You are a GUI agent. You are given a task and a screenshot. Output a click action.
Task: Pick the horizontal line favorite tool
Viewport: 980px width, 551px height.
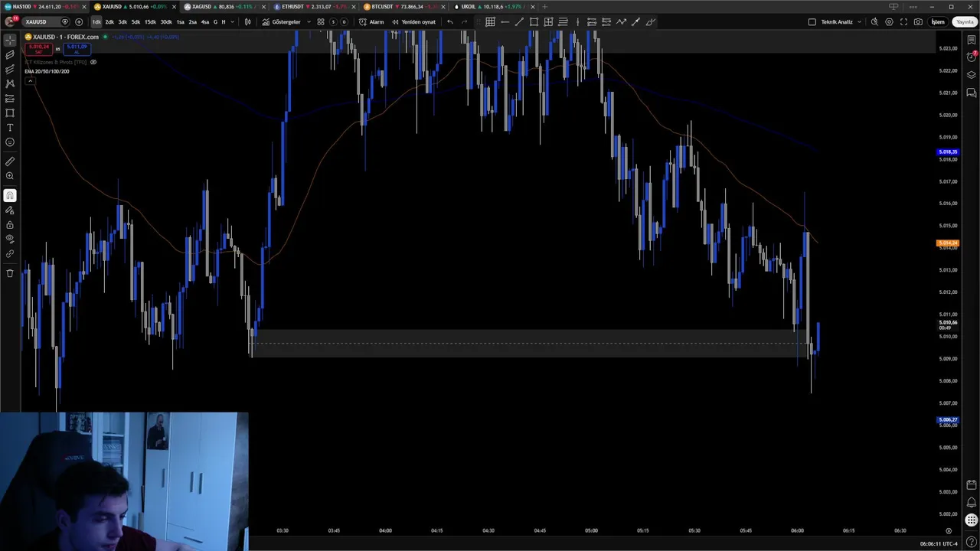point(505,21)
